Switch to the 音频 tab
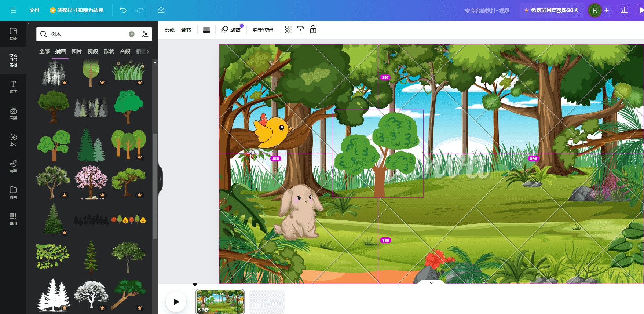 pos(125,51)
